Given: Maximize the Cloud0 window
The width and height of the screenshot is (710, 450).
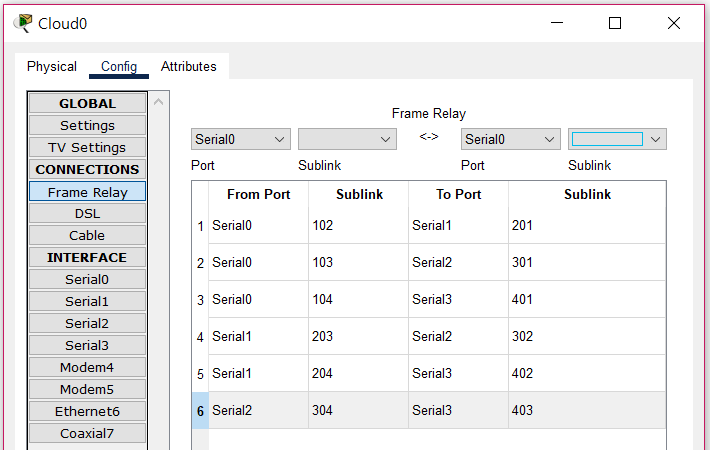Looking at the screenshot, I should click(x=615, y=23).
